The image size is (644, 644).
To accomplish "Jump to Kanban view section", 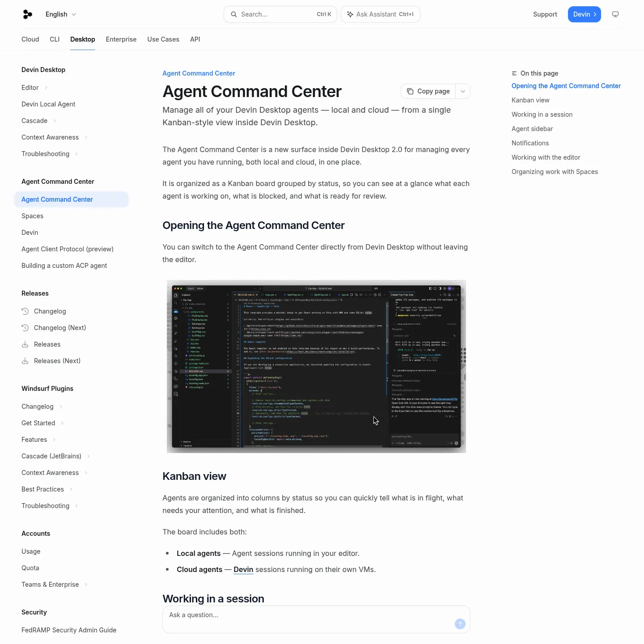I will [x=530, y=100].
